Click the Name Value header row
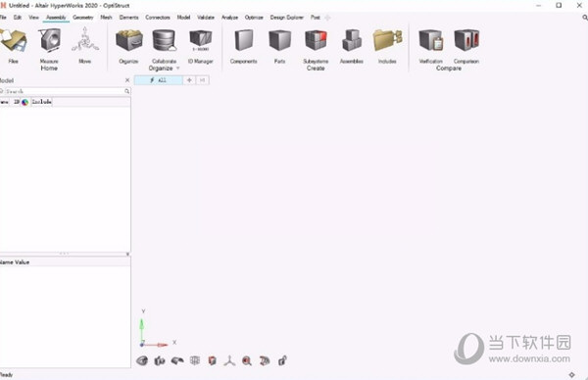The height and width of the screenshot is (380, 588). coord(66,261)
